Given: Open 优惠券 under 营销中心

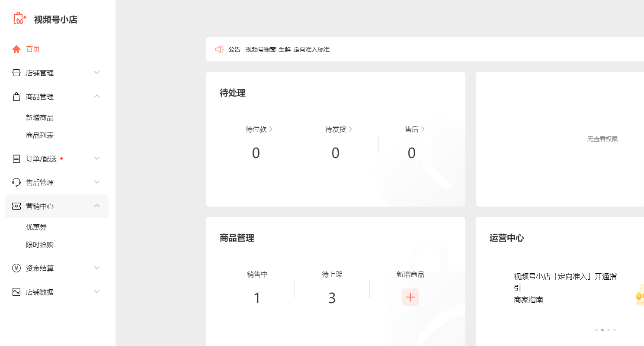Looking at the screenshot, I should tap(36, 227).
